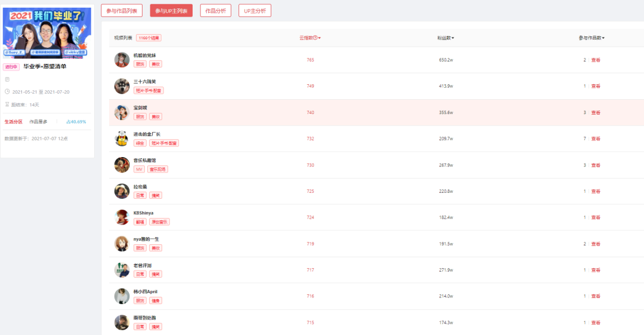Click the 健身 tag under 韩小四April
The width and height of the screenshot is (644, 335).
(156, 301)
